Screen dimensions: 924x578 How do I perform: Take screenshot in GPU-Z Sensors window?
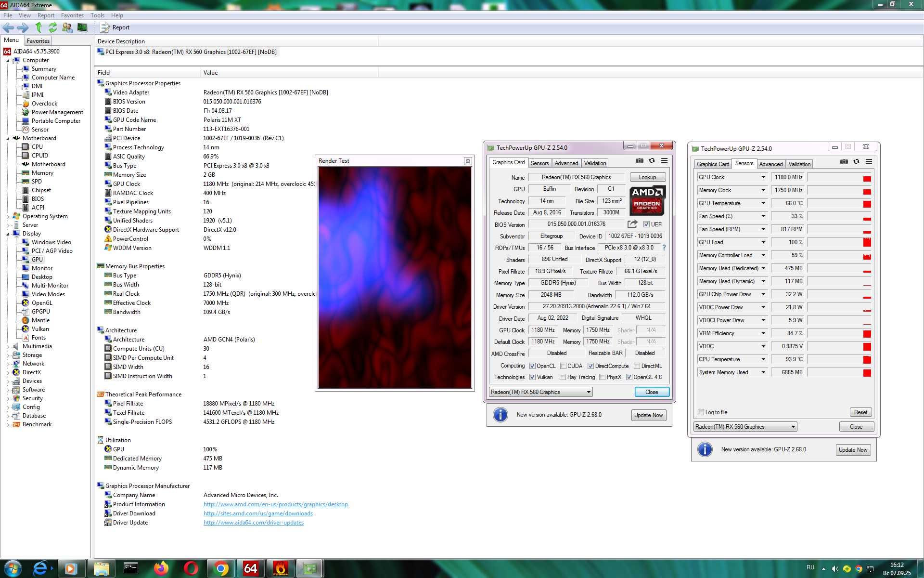pos(844,162)
